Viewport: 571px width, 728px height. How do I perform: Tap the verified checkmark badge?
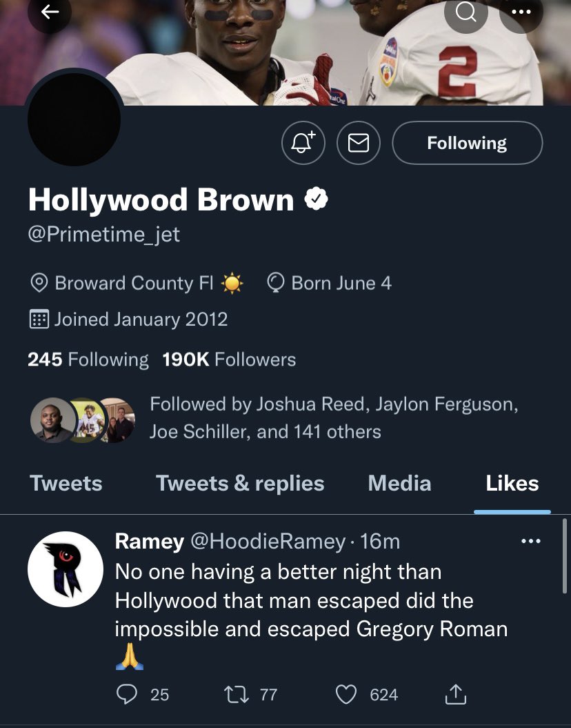click(317, 199)
